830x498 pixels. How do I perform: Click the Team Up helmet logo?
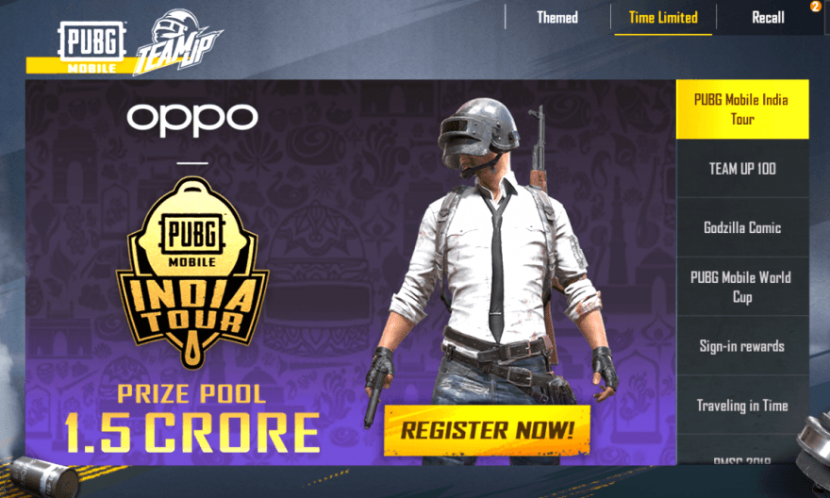pos(179,41)
